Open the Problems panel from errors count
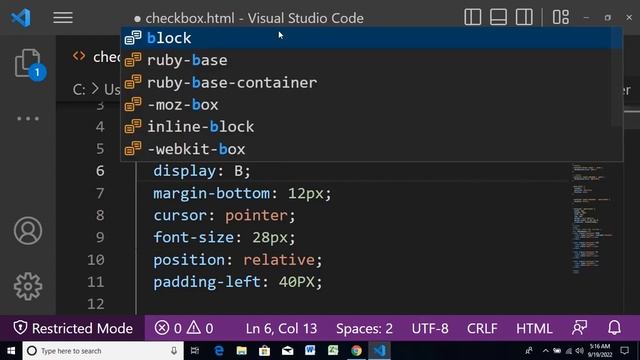This screenshot has height=360, width=640. (184, 328)
